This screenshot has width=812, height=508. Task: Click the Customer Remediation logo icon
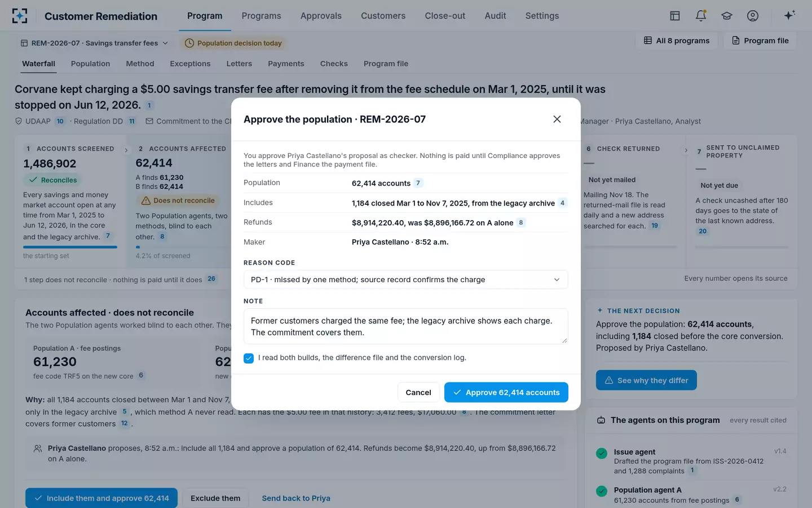coord(20,16)
